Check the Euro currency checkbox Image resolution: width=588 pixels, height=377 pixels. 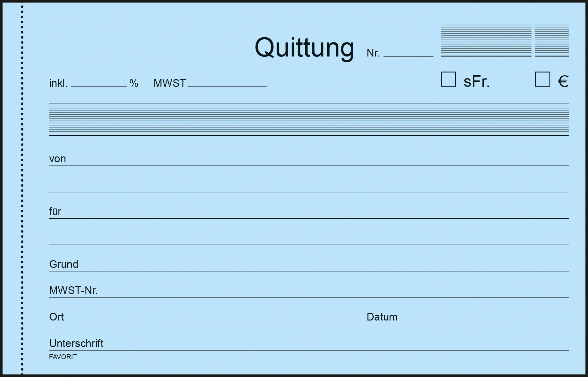(x=543, y=79)
